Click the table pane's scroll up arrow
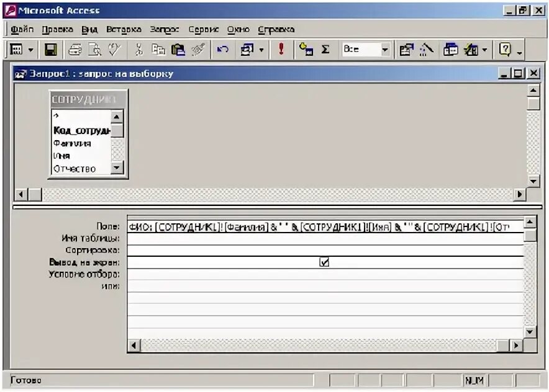Viewport: 549px width, 392px height. pyautogui.click(x=533, y=91)
